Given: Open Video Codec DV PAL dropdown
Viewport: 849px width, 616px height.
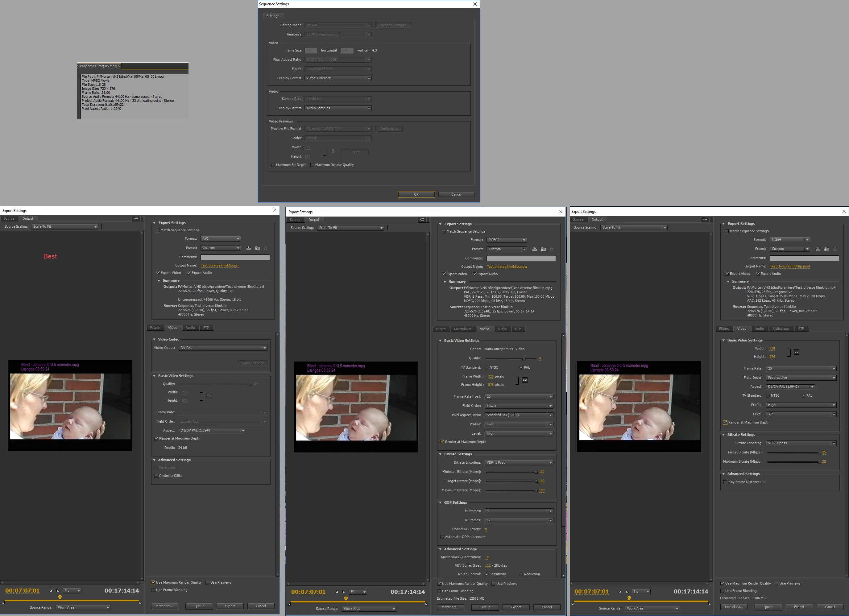Looking at the screenshot, I should coord(223,348).
